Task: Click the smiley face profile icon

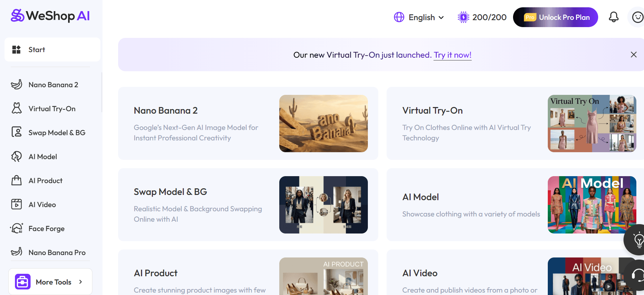Action: click(637, 17)
